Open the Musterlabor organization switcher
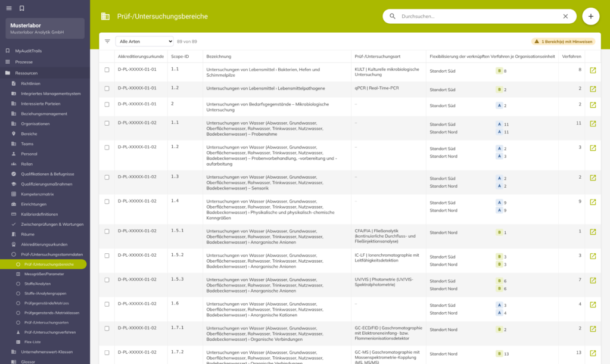 click(x=45, y=29)
